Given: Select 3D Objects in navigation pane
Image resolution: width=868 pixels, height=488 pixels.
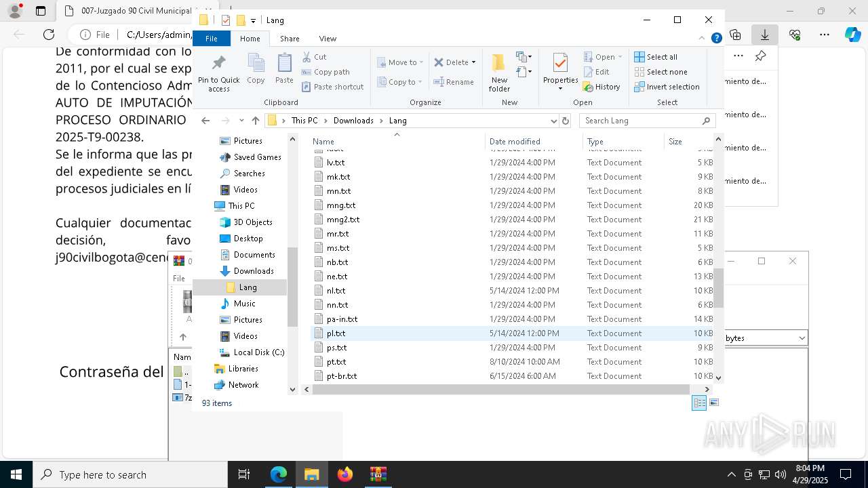Looking at the screenshot, I should 245,222.
